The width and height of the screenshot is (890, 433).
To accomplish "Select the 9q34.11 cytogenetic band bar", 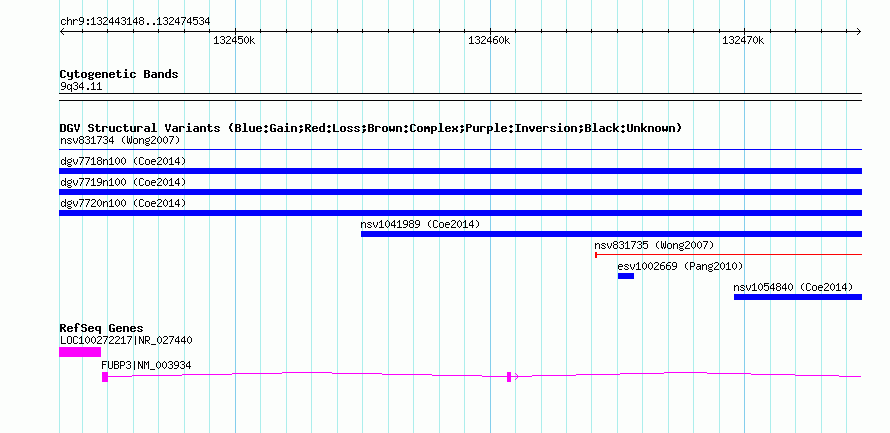I will (x=460, y=96).
